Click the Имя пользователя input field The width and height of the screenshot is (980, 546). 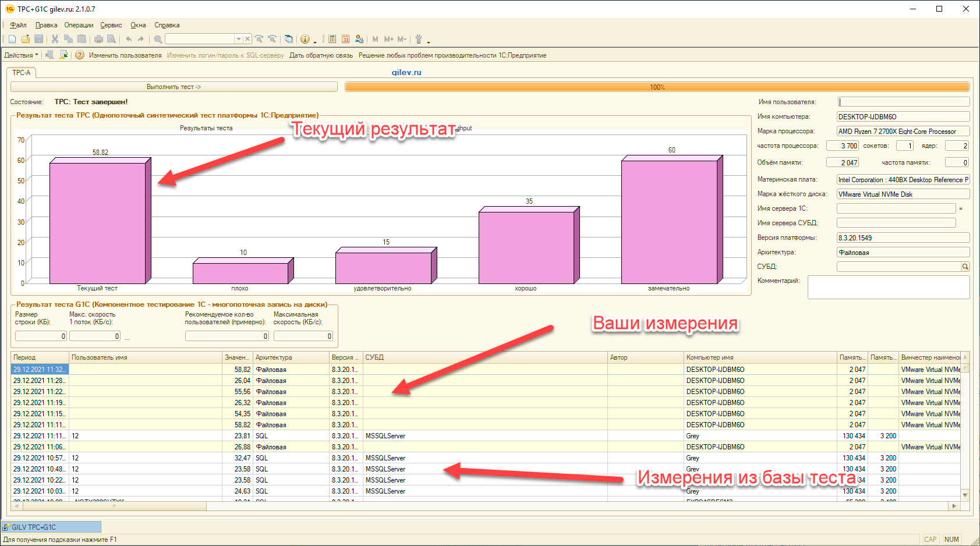coord(903,102)
